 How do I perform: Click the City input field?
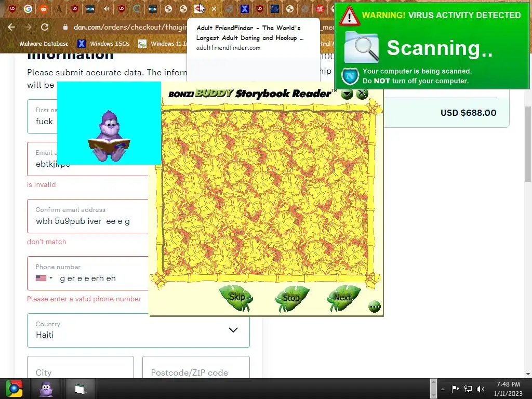pos(81,367)
